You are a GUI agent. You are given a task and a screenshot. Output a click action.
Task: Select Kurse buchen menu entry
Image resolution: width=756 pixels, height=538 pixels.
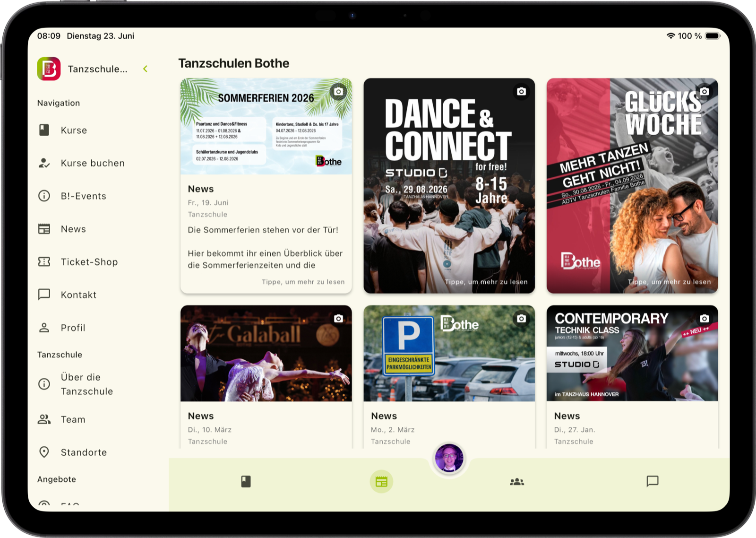[93, 163]
